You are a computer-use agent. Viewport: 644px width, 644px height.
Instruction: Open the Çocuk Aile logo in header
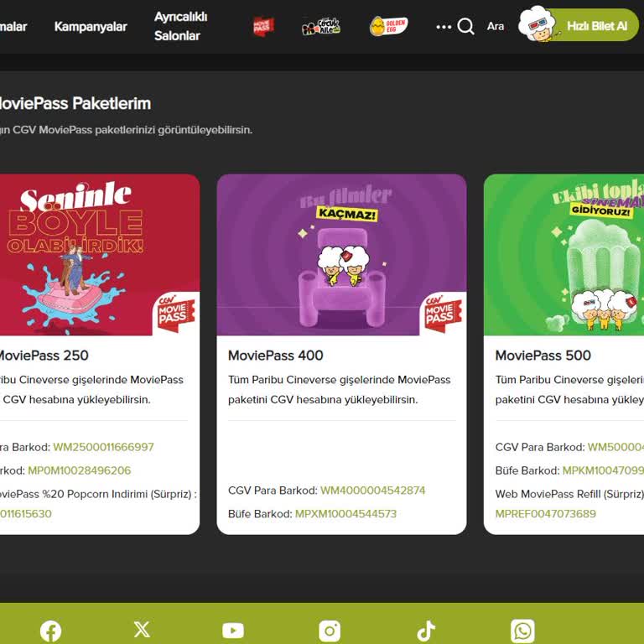pos(321,27)
